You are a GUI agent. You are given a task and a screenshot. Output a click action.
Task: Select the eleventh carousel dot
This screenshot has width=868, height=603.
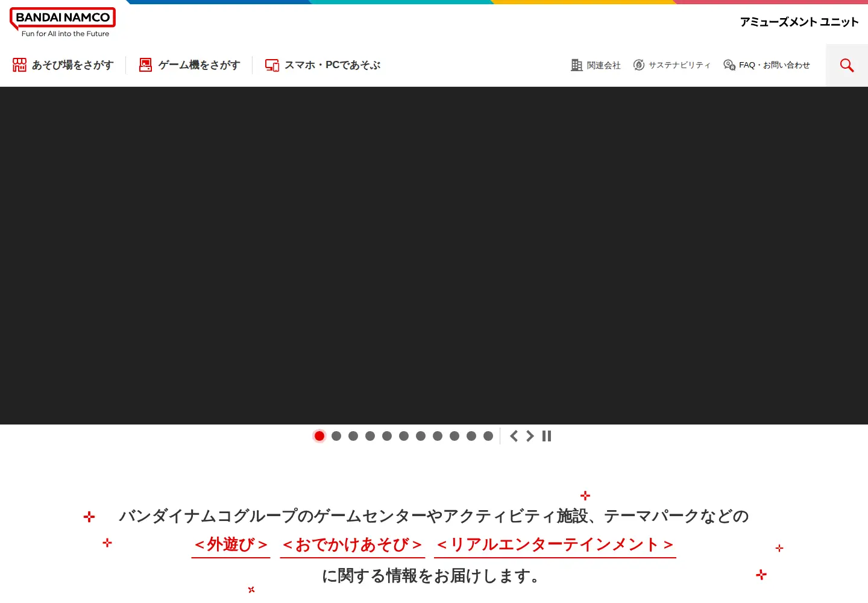488,436
